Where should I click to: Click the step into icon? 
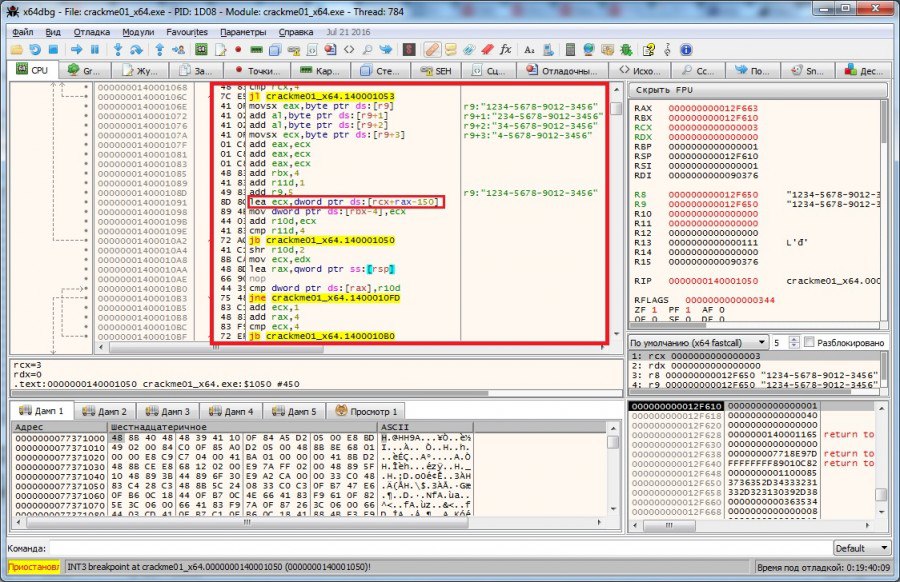[x=118, y=48]
